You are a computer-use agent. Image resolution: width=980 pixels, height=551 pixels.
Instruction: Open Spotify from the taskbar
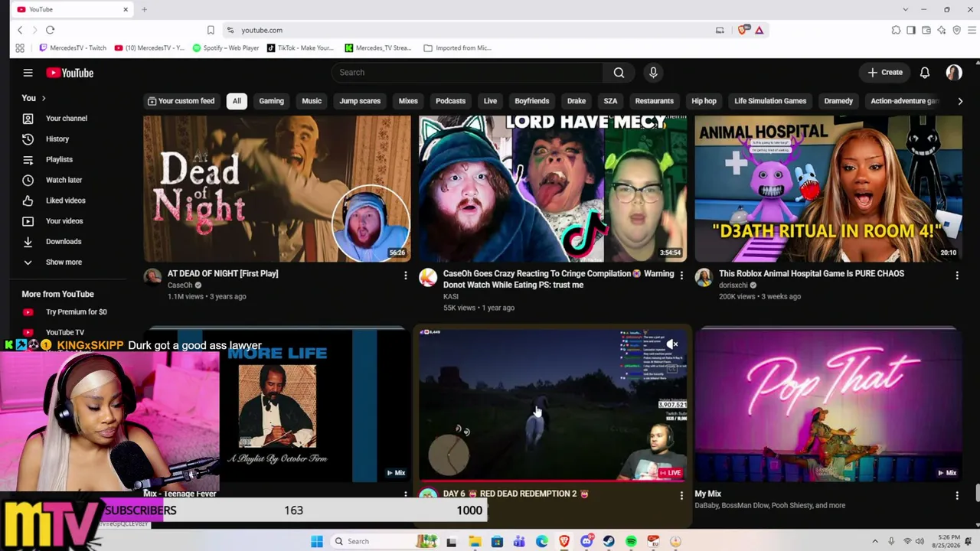coord(631,541)
